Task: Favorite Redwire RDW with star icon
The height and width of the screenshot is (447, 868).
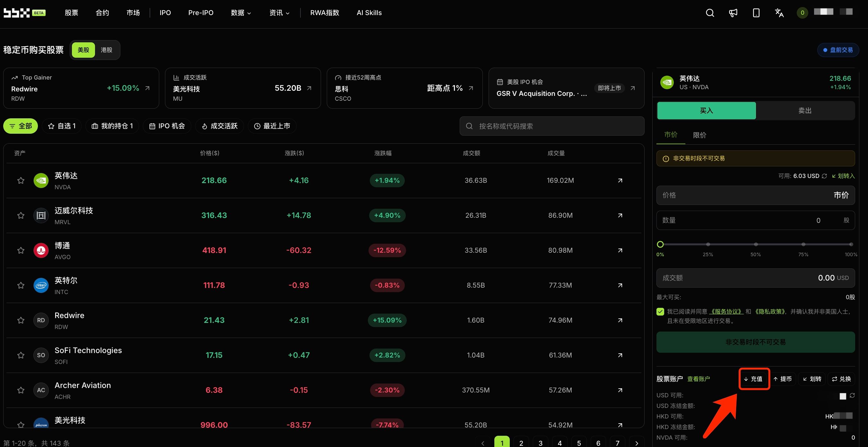Action: click(21, 320)
